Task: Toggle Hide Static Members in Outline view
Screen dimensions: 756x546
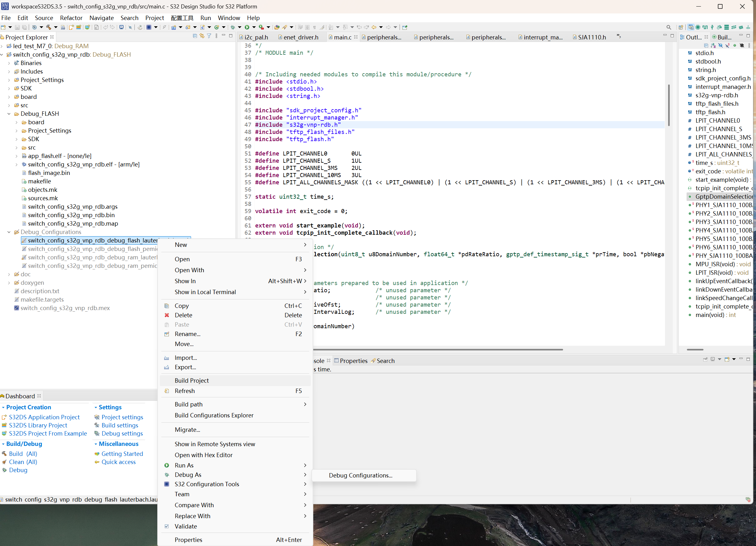Action: [x=728, y=46]
